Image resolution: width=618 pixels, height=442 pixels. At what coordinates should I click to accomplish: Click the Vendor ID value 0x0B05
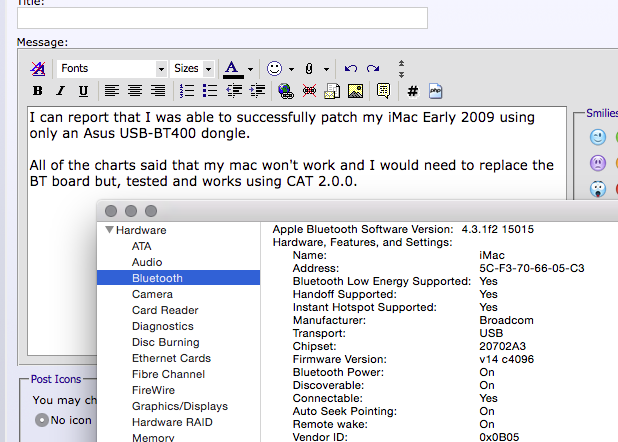click(x=499, y=437)
